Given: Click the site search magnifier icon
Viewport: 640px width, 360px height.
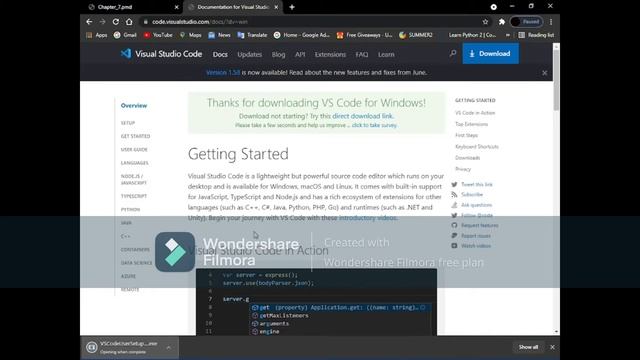Looking at the screenshot, I should click(x=453, y=53).
